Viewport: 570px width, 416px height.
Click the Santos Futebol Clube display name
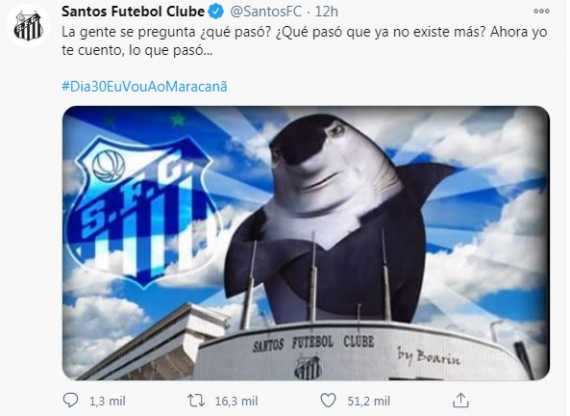tap(133, 12)
